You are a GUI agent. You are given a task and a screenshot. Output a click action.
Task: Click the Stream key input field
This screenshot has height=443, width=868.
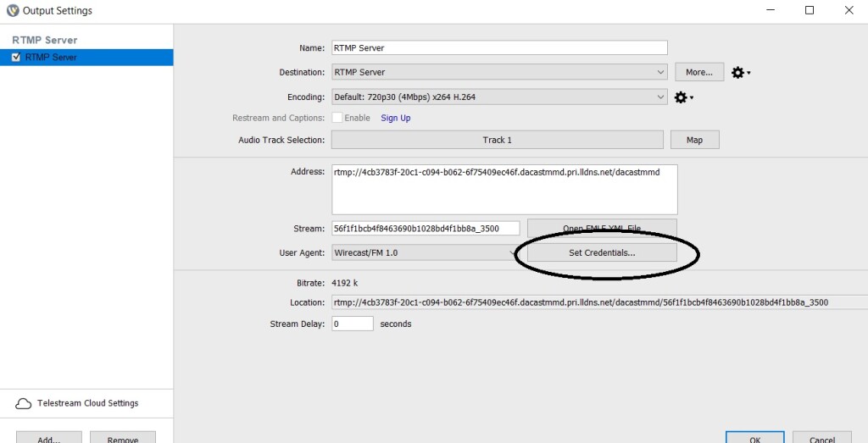coord(426,228)
